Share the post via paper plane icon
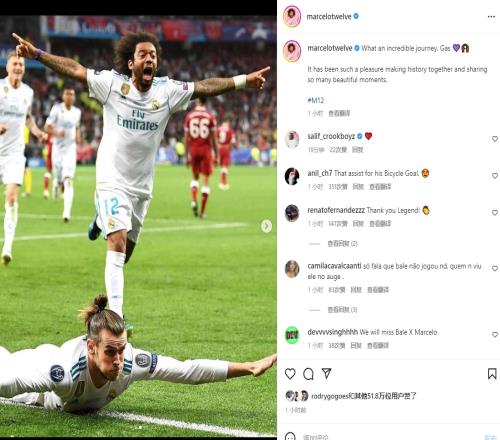The height and width of the screenshot is (440, 500). [327, 373]
